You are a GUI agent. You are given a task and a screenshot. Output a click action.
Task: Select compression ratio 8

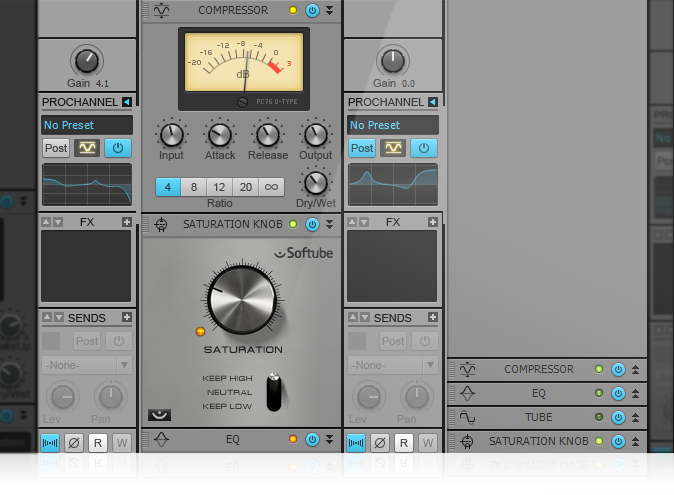[194, 187]
